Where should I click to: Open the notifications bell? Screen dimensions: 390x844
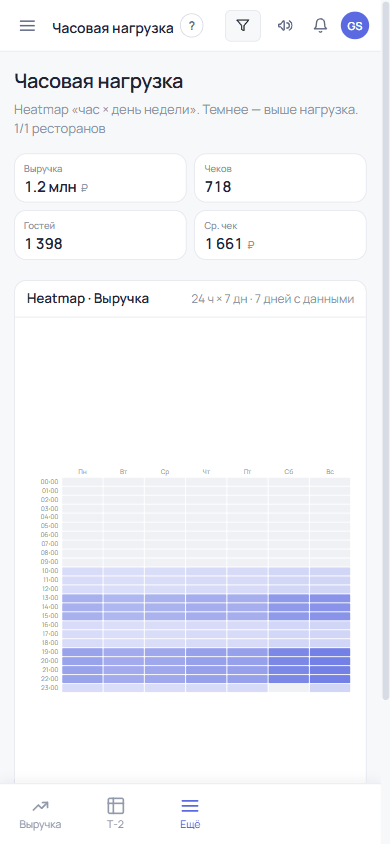pyautogui.click(x=320, y=26)
